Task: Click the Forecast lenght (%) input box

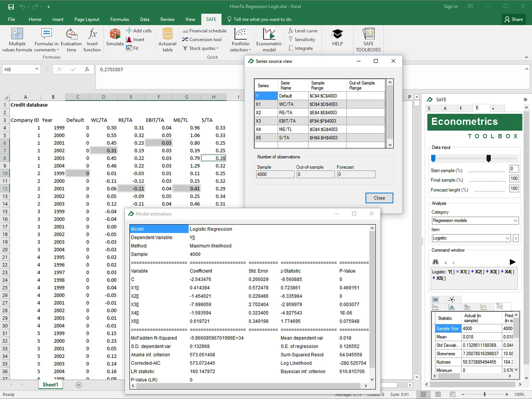Action: coord(514,188)
